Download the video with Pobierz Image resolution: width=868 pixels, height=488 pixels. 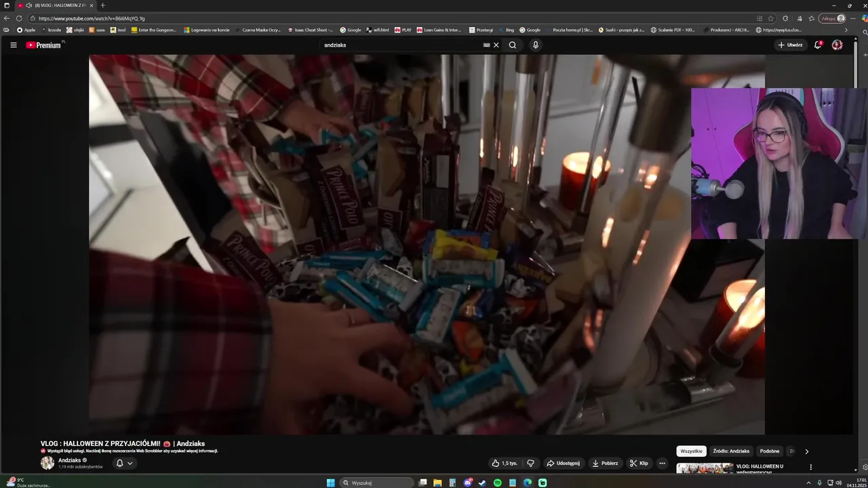coord(606,463)
